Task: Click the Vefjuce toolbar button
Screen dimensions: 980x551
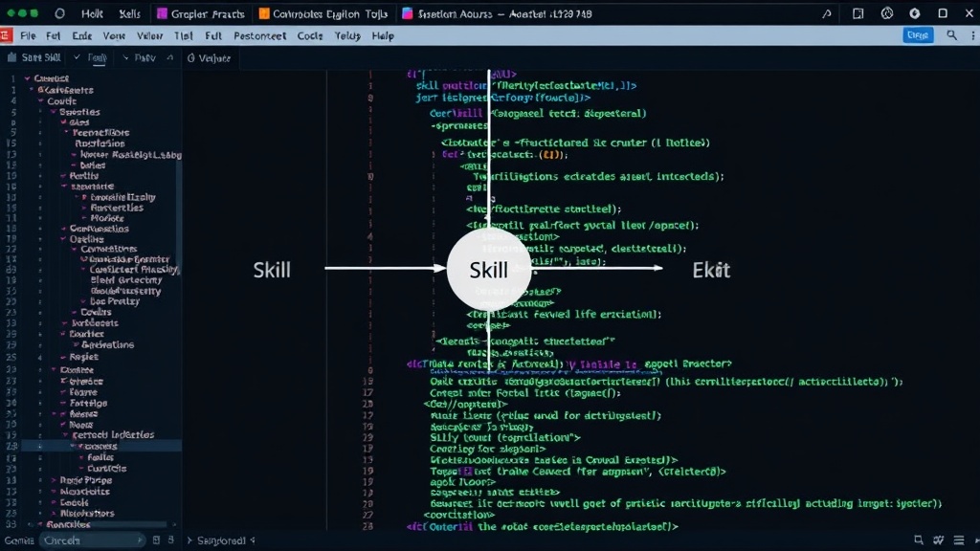Action: (209, 58)
